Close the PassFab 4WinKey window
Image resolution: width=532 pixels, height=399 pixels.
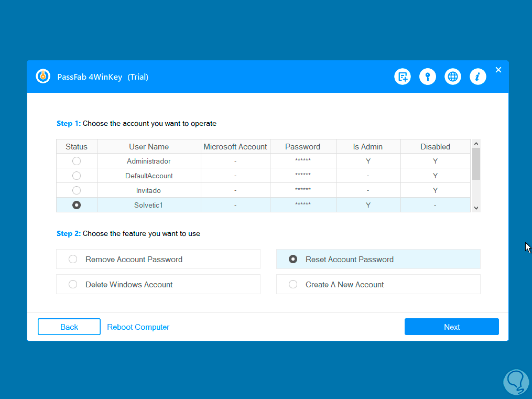click(498, 70)
